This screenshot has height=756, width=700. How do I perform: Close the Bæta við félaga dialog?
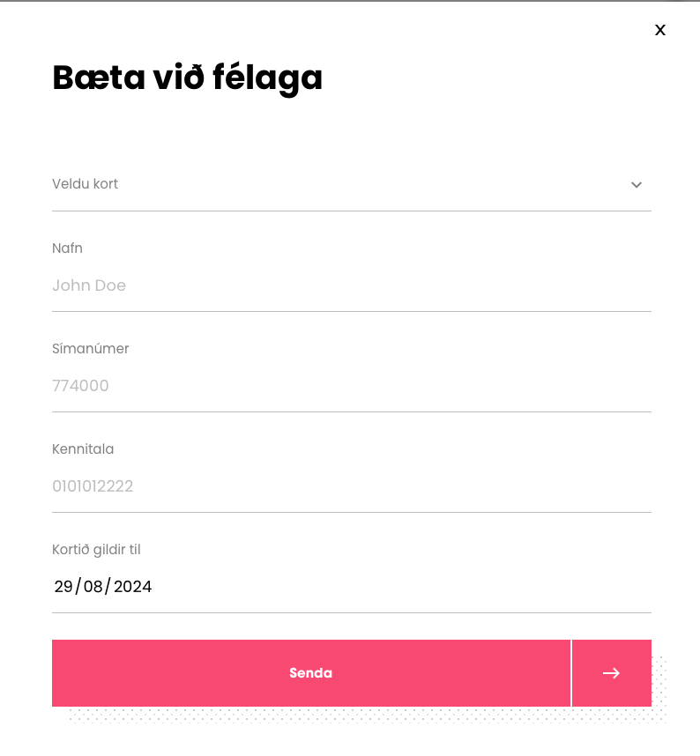660,30
